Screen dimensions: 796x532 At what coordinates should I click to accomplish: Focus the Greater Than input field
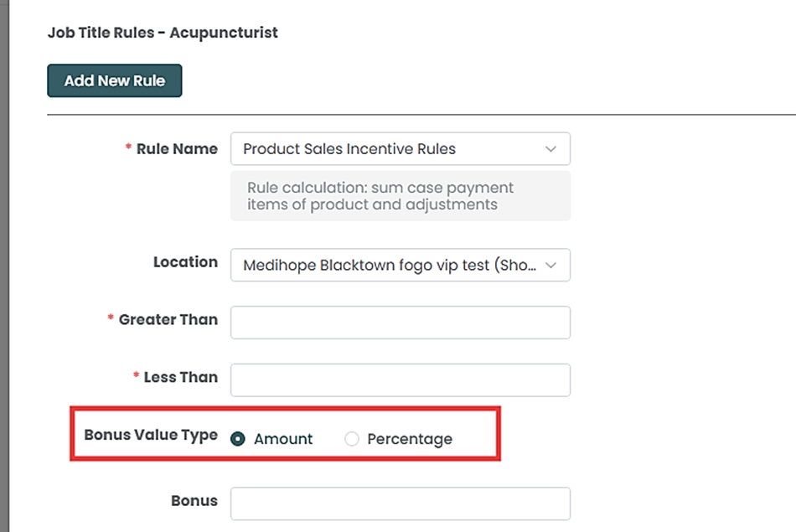coord(400,323)
